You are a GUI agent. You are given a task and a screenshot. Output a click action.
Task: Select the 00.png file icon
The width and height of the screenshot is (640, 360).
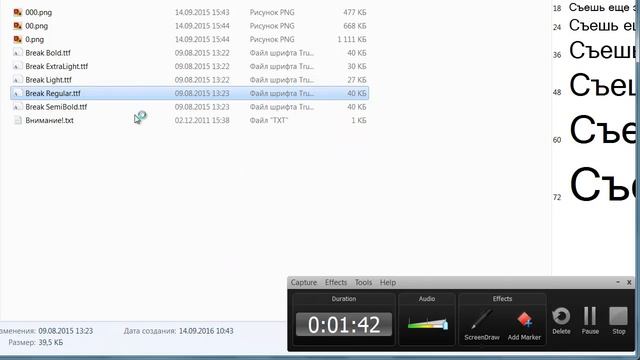point(17,26)
